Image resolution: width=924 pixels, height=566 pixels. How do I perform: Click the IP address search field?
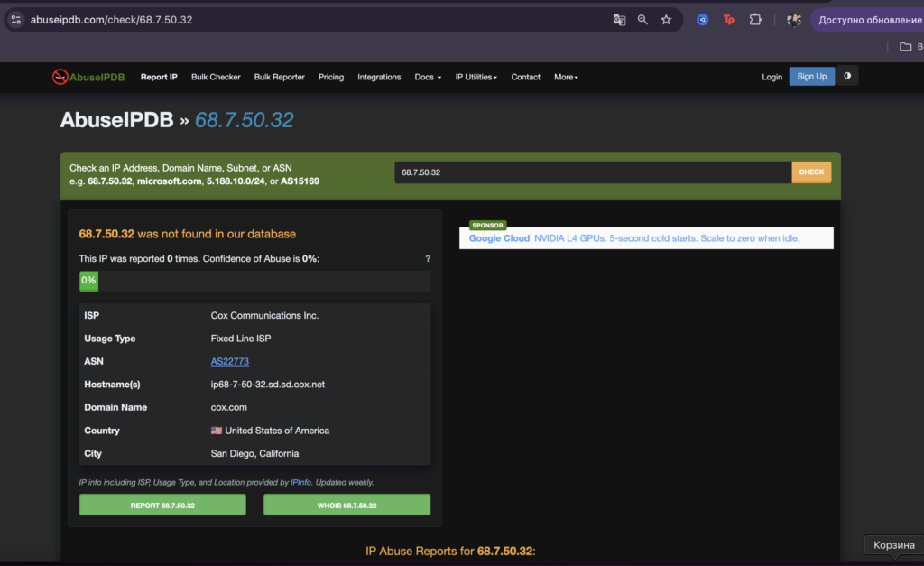point(593,172)
